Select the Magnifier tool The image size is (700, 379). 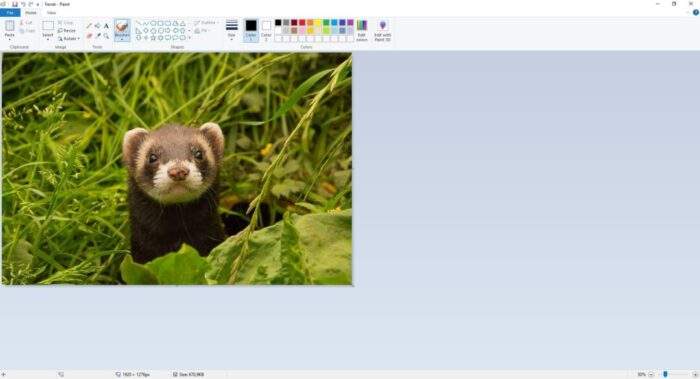[x=106, y=36]
